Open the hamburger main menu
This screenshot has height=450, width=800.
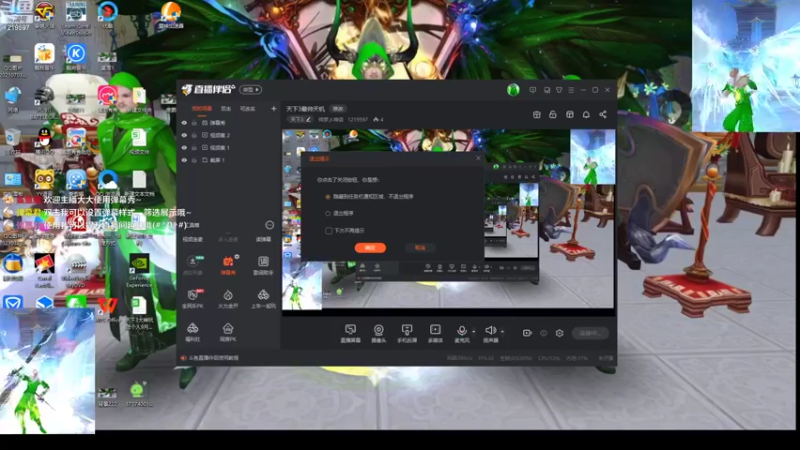pyautogui.click(x=571, y=90)
